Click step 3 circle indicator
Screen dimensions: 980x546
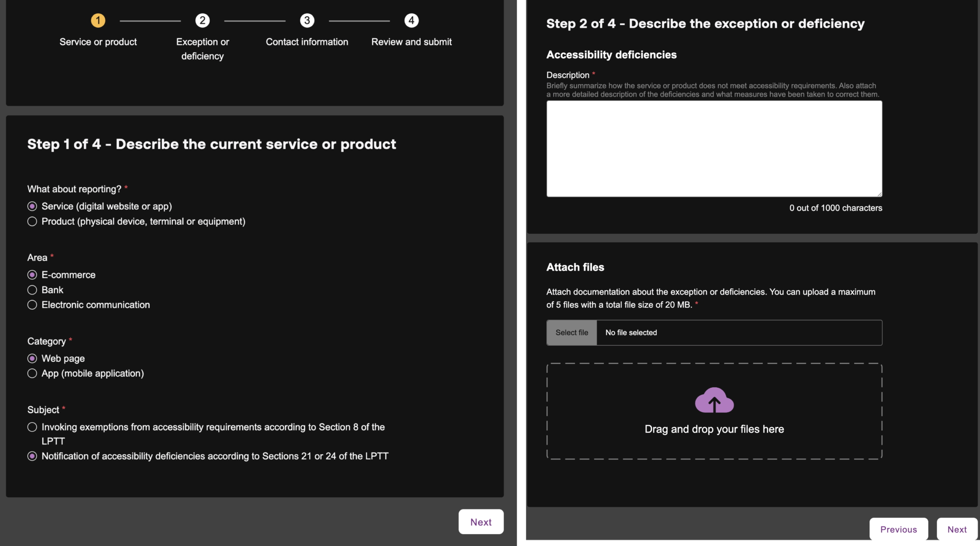(x=307, y=21)
